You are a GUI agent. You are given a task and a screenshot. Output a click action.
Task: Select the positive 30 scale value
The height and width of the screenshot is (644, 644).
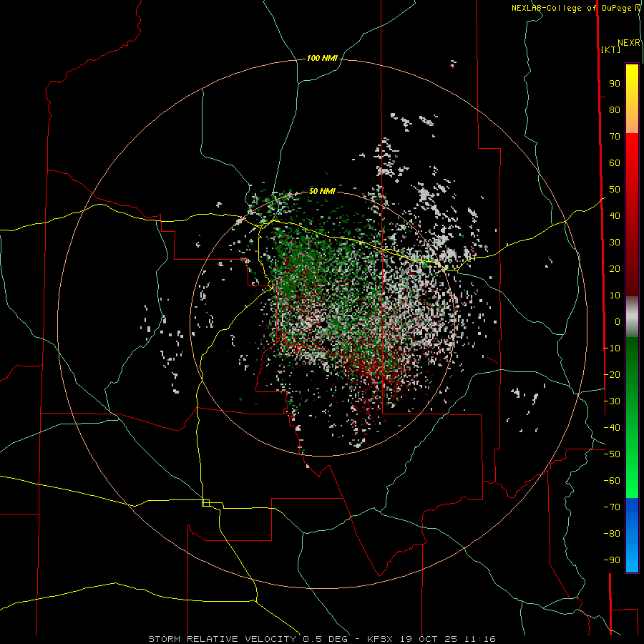point(615,243)
